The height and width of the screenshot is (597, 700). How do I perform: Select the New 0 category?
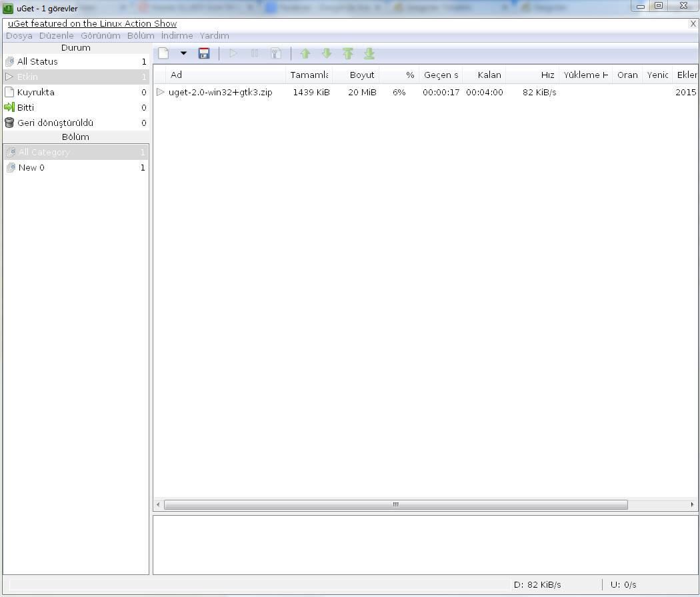[76, 168]
